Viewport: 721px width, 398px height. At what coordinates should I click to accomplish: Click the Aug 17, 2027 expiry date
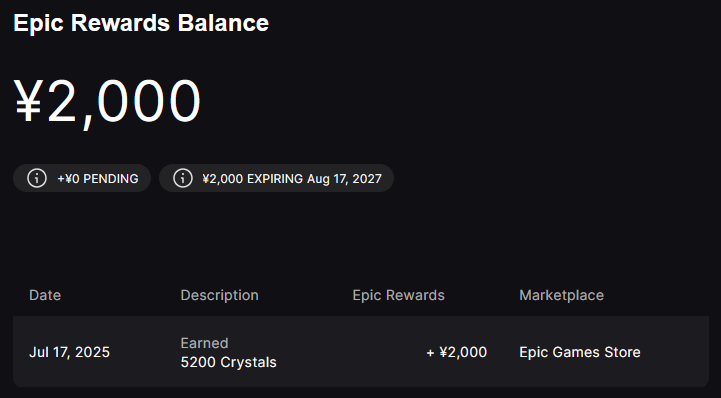[344, 179]
